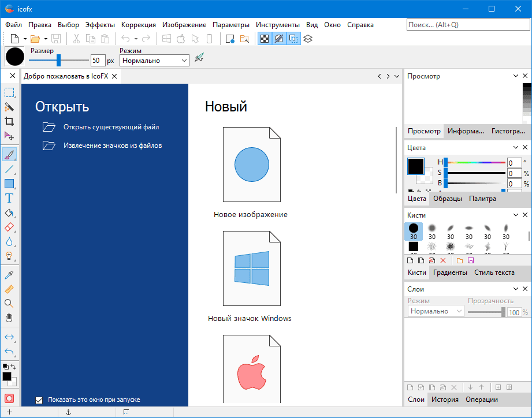Expand the undo history dropdown arrow

136,39
